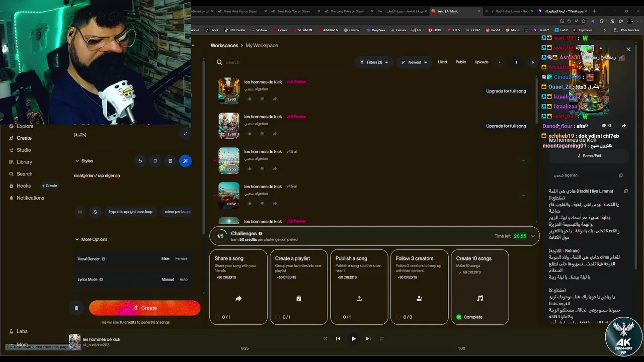Image resolution: width=644 pixels, height=362 pixels.
Task: Click the Challenges info icon
Action: [260, 233]
